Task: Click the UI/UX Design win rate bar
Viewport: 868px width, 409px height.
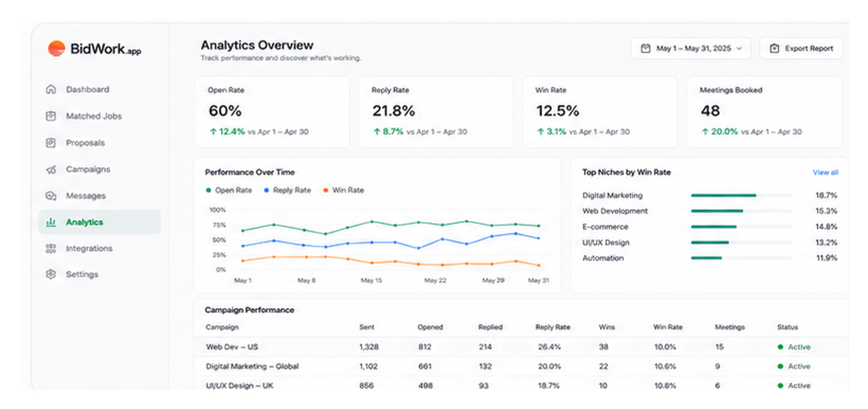Action: tap(710, 243)
